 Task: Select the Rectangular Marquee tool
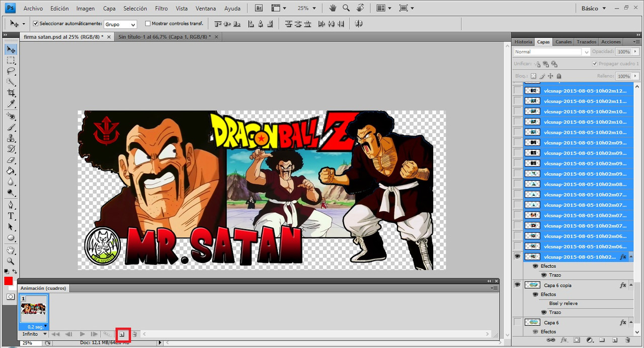click(11, 60)
